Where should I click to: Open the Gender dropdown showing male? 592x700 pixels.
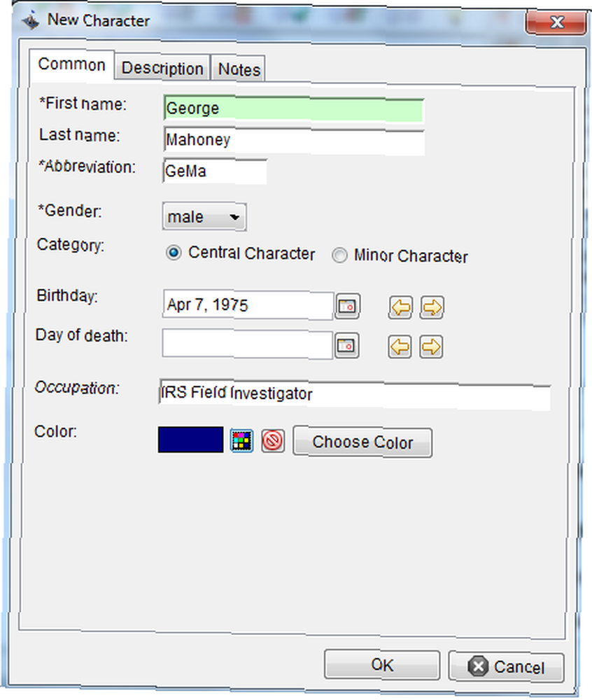pyautogui.click(x=204, y=217)
